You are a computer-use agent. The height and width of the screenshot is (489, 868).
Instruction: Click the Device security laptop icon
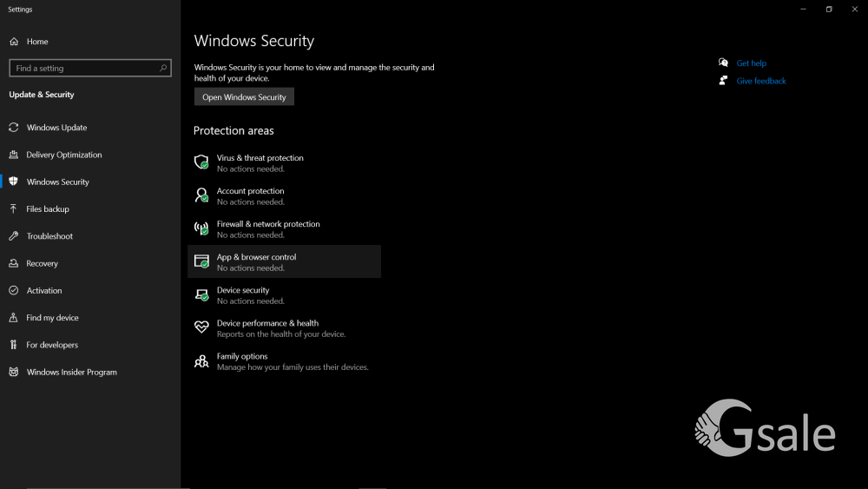pos(201,294)
